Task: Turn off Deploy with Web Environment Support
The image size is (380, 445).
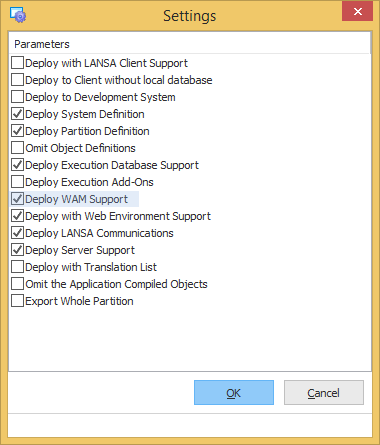Action: pos(17,216)
